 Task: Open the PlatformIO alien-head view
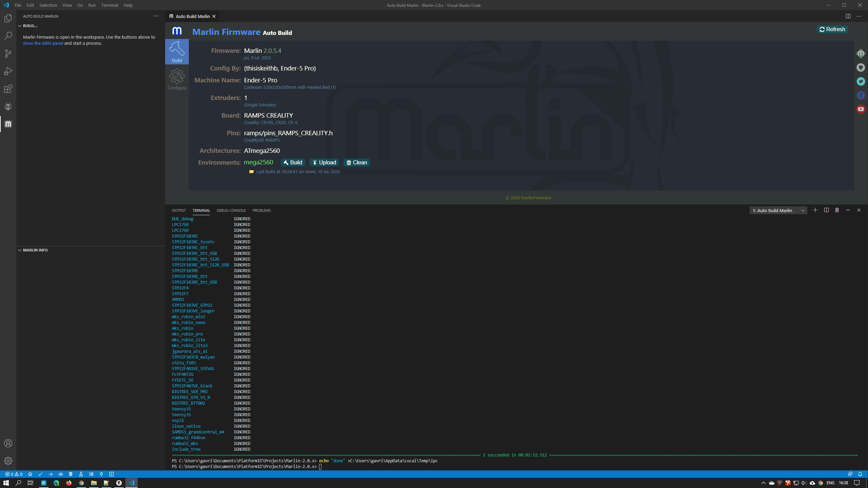point(8,106)
